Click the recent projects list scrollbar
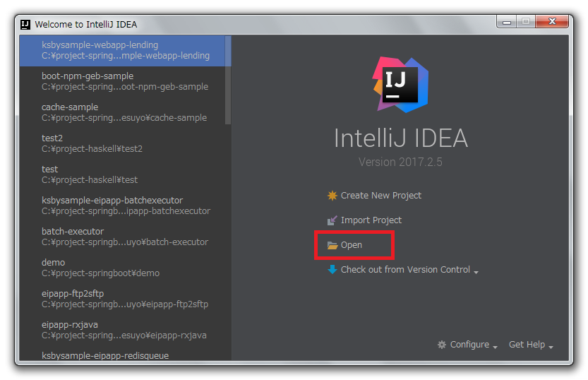This screenshot has height=380, width=588. click(228, 80)
